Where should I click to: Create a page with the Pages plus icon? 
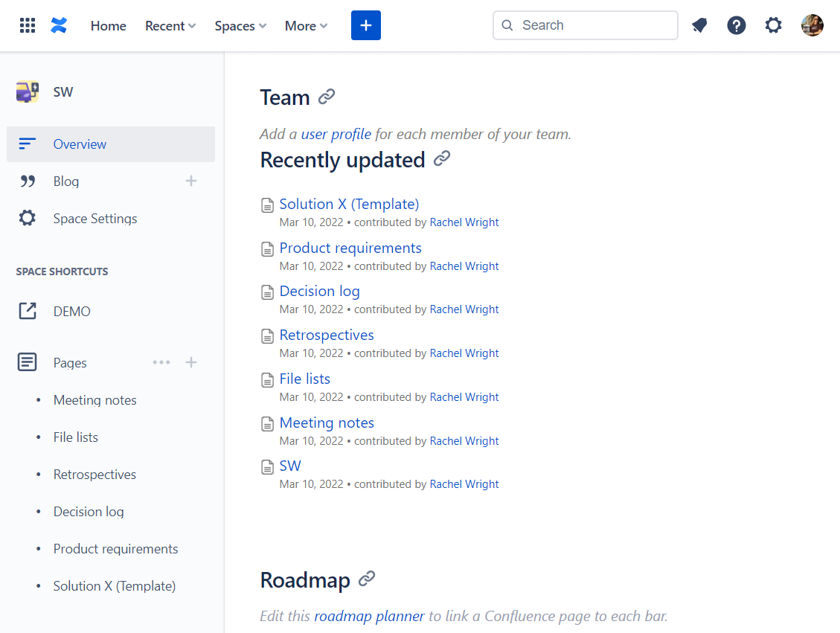point(191,362)
